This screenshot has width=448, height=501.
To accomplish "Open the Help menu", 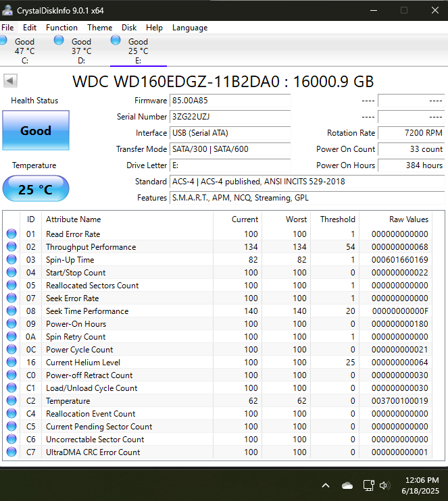I will click(x=154, y=28).
